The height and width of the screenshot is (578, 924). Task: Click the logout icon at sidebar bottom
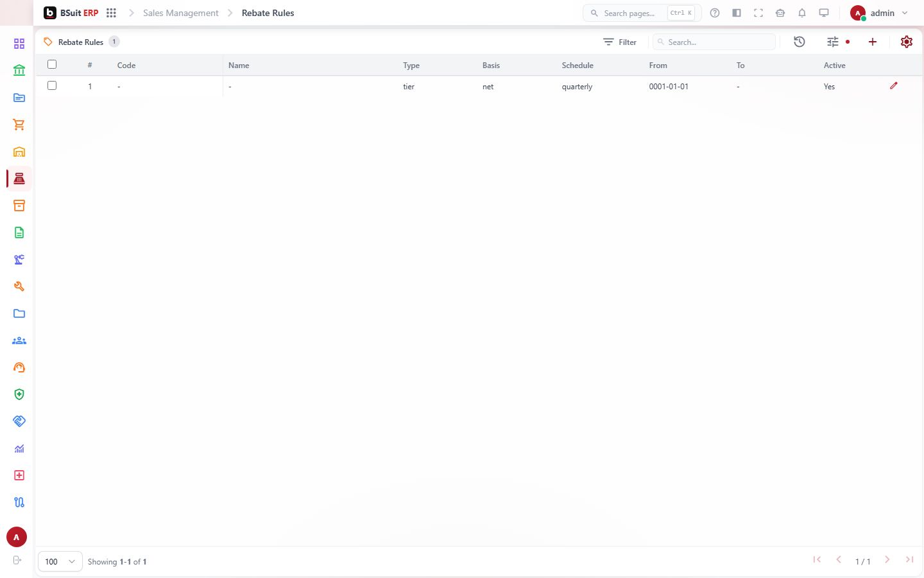17,560
